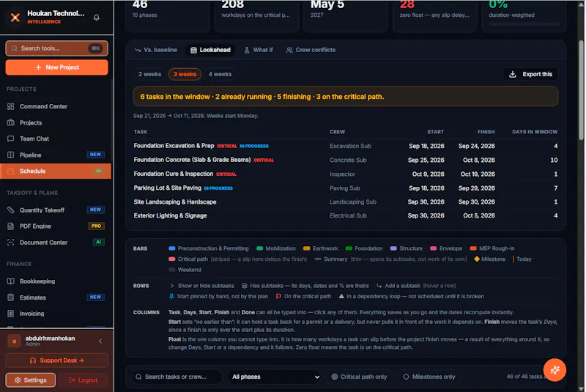Click the MEP Rough-in orange swatch
Viewport: 586px width, 392px height.
(473, 248)
